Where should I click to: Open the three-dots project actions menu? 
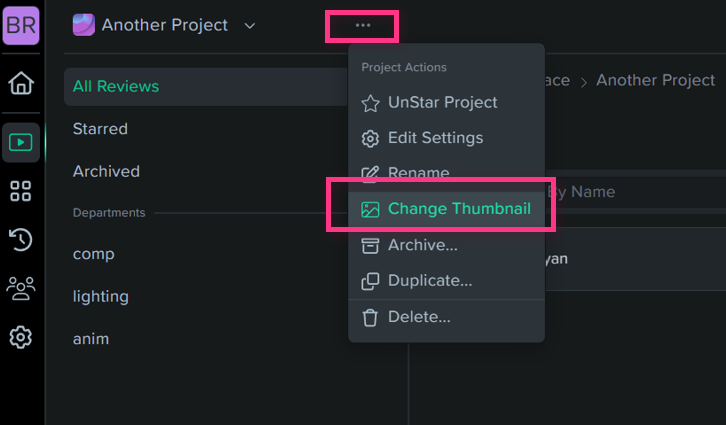363,25
